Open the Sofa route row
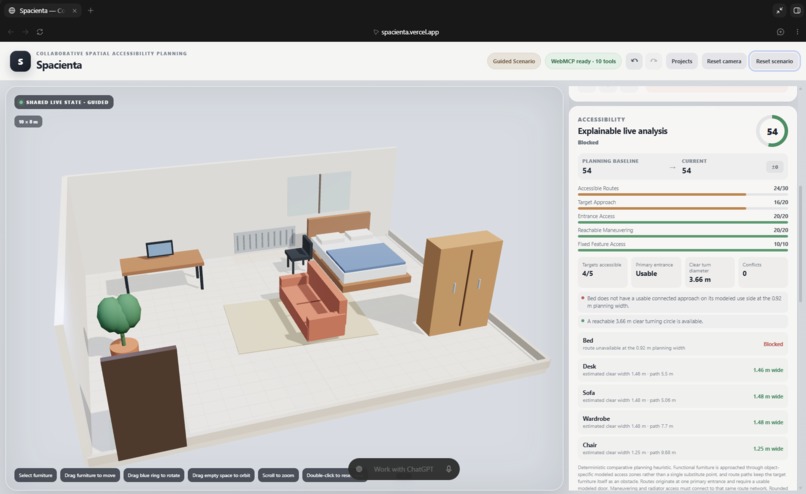The width and height of the screenshot is (806, 494). click(x=683, y=396)
